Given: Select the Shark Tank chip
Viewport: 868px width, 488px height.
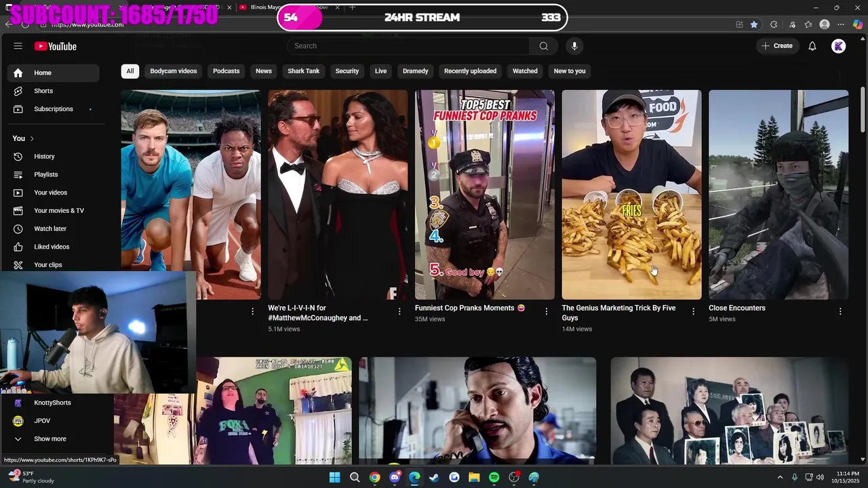Looking at the screenshot, I should (304, 71).
